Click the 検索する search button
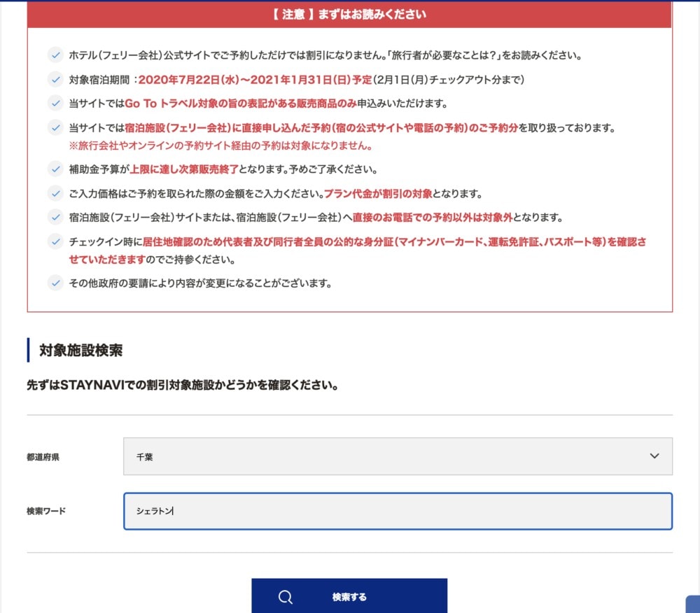This screenshot has width=700, height=613. (x=349, y=596)
